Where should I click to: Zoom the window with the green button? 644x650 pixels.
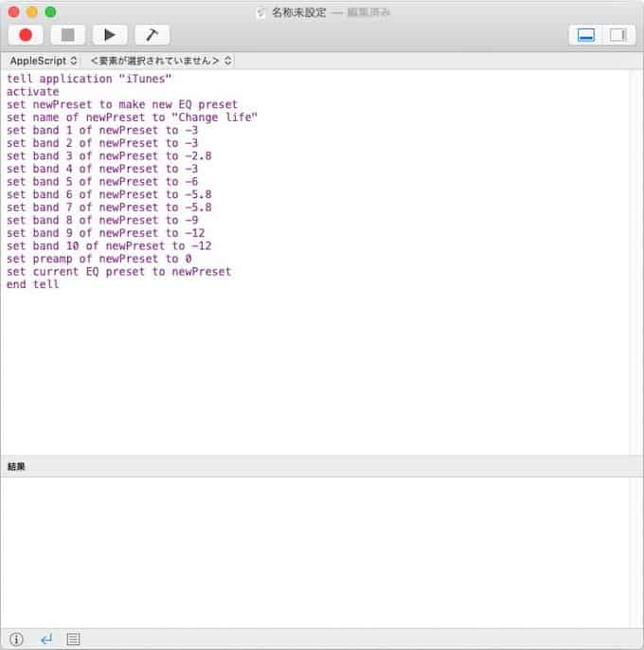(x=50, y=12)
